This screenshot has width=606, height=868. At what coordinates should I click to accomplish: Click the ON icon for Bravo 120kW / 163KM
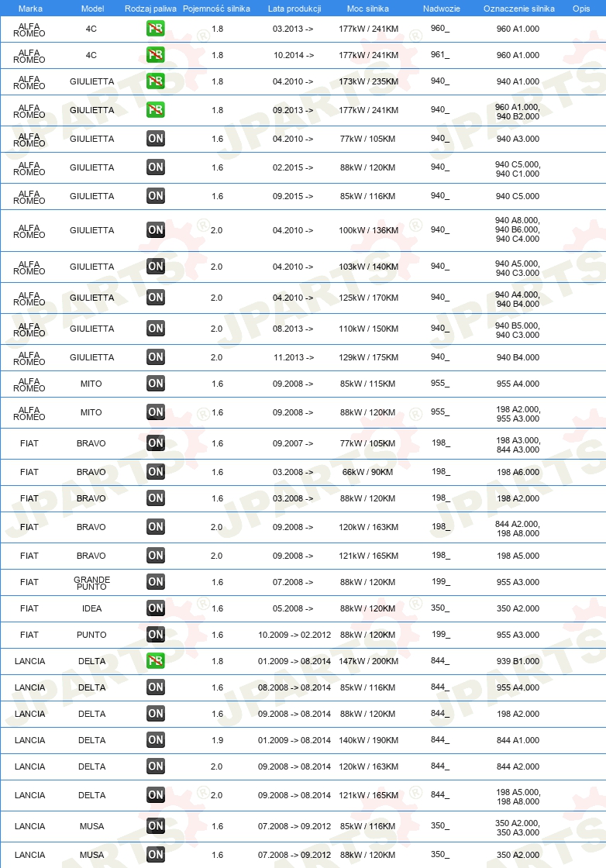(x=156, y=526)
